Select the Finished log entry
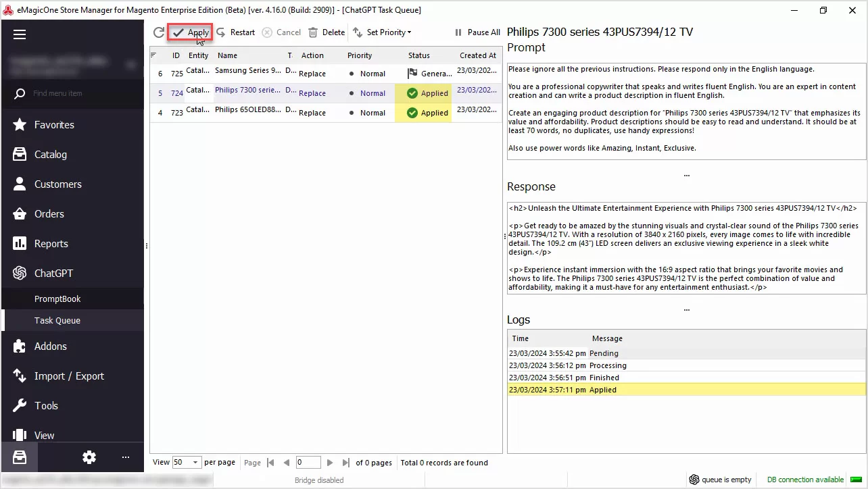The image size is (868, 489). point(687,378)
